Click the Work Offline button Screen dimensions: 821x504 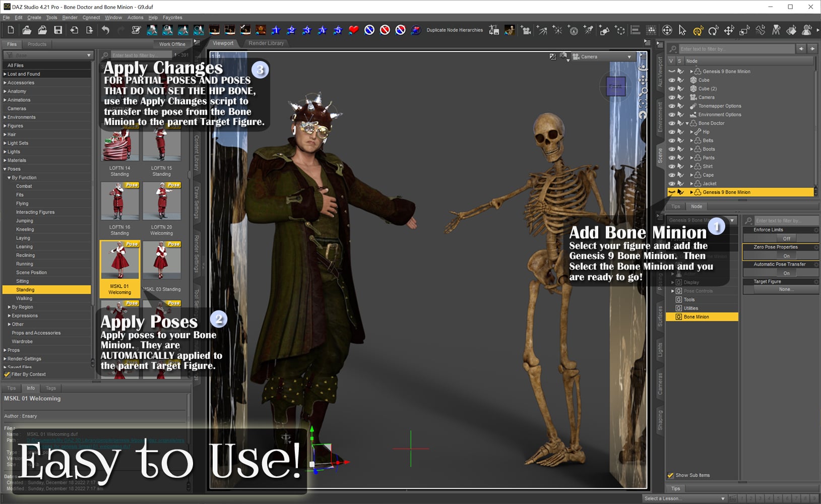click(x=171, y=44)
